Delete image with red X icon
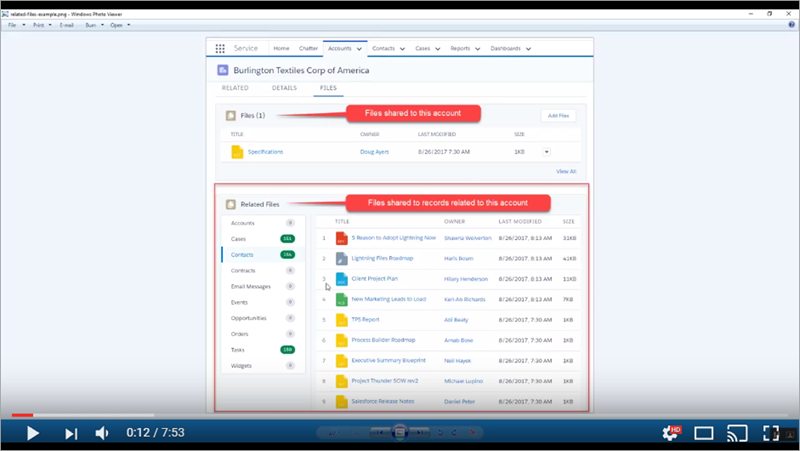 [473, 433]
